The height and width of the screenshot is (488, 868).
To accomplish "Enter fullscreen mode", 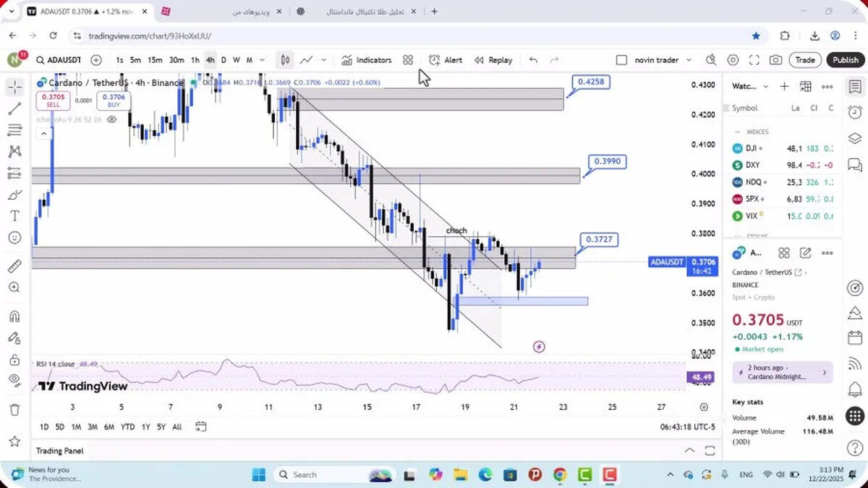I will (754, 60).
